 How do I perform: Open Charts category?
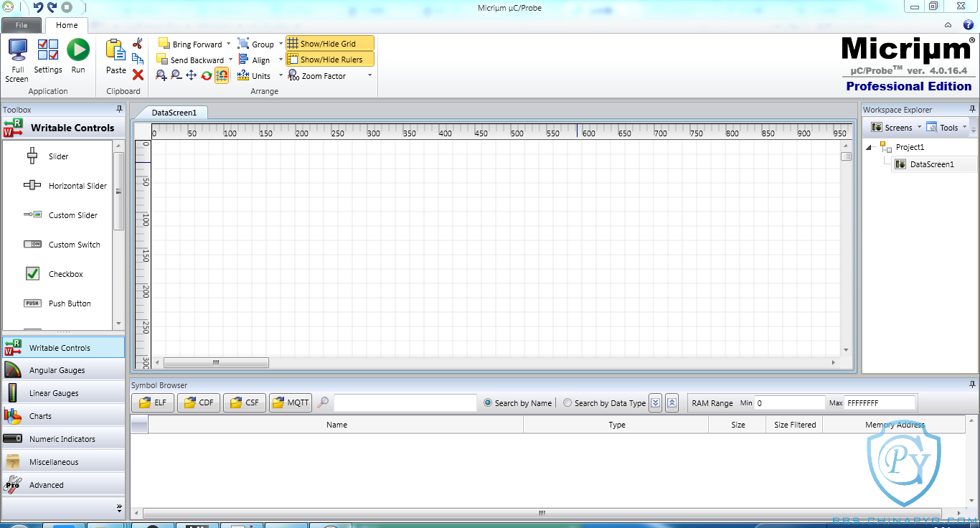63,416
